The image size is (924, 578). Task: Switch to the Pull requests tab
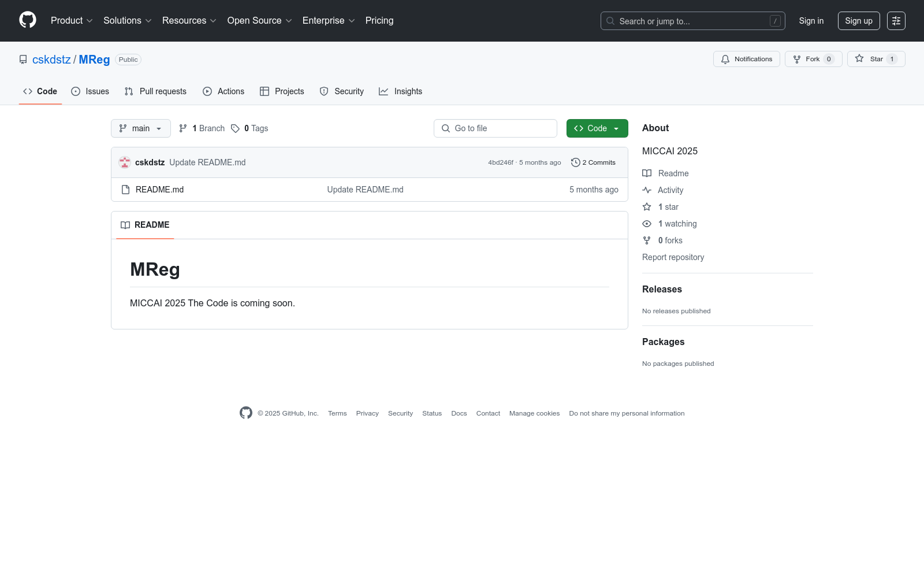pyautogui.click(x=155, y=91)
